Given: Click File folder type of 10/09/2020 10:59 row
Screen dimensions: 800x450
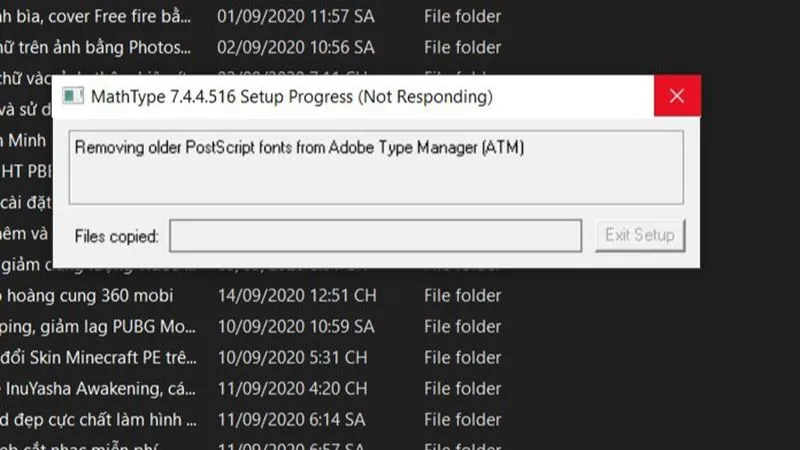Looking at the screenshot, I should pyautogui.click(x=462, y=326).
